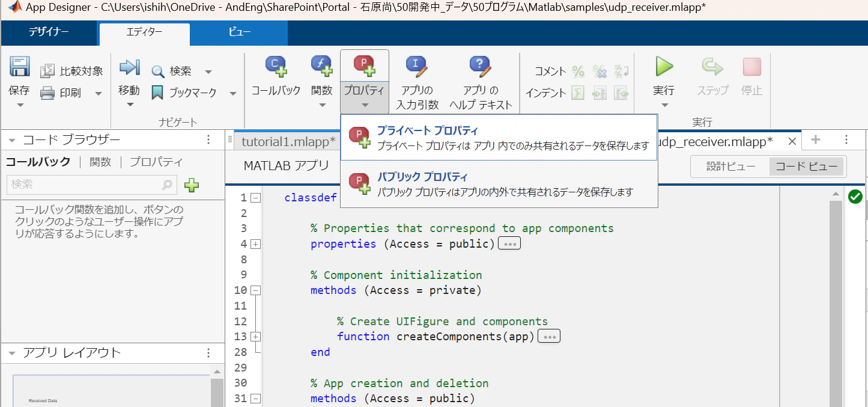
Task: Click the increase indent icon
Action: pyautogui.click(x=599, y=93)
